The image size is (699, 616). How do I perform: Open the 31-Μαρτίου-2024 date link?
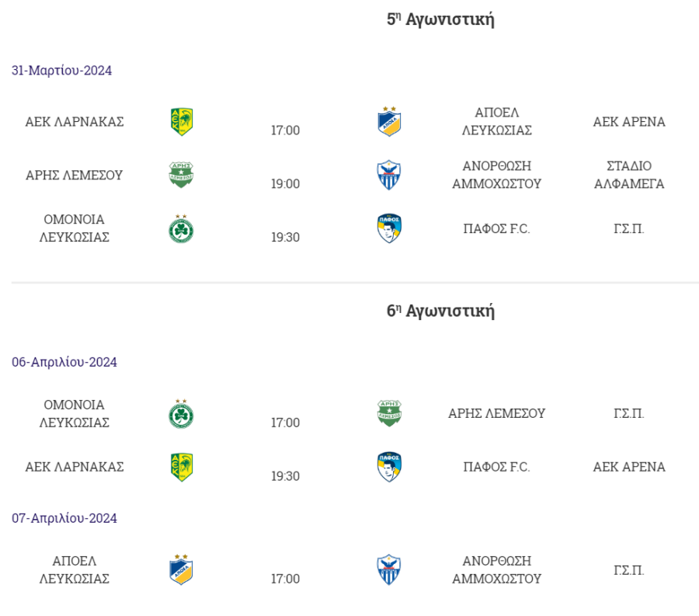61,71
